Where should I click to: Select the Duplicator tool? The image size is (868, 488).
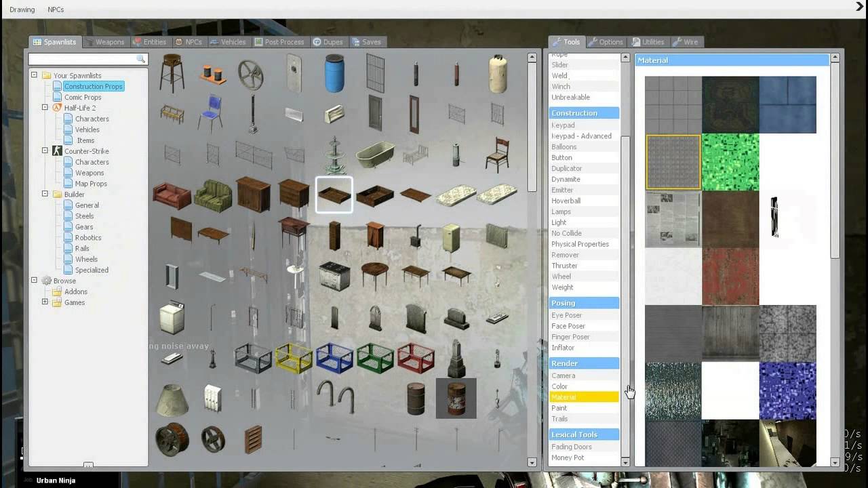[584, 168]
